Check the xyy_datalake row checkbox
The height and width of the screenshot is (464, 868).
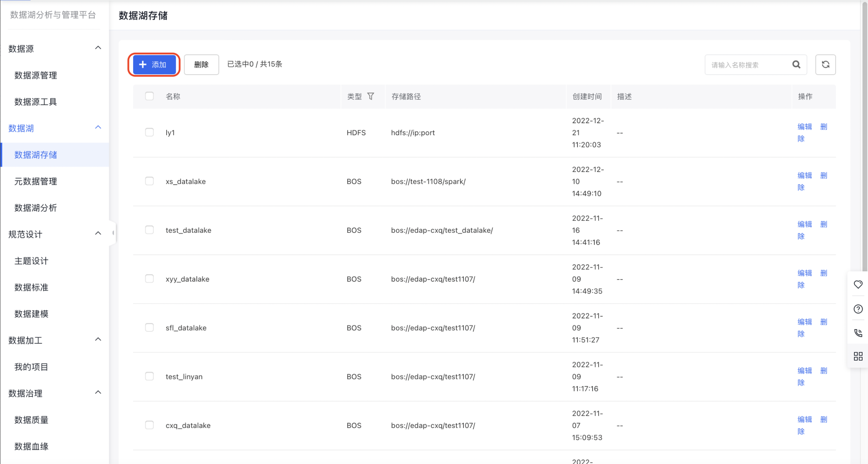pyautogui.click(x=149, y=279)
